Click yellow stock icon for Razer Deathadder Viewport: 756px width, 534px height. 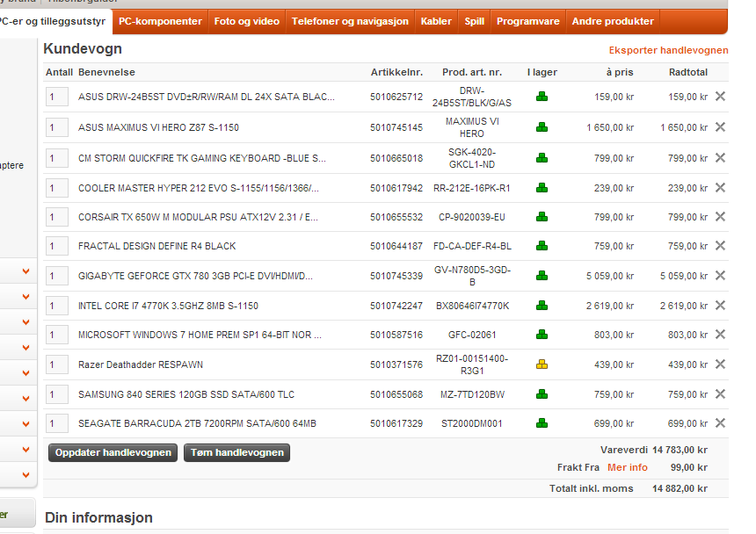(542, 364)
